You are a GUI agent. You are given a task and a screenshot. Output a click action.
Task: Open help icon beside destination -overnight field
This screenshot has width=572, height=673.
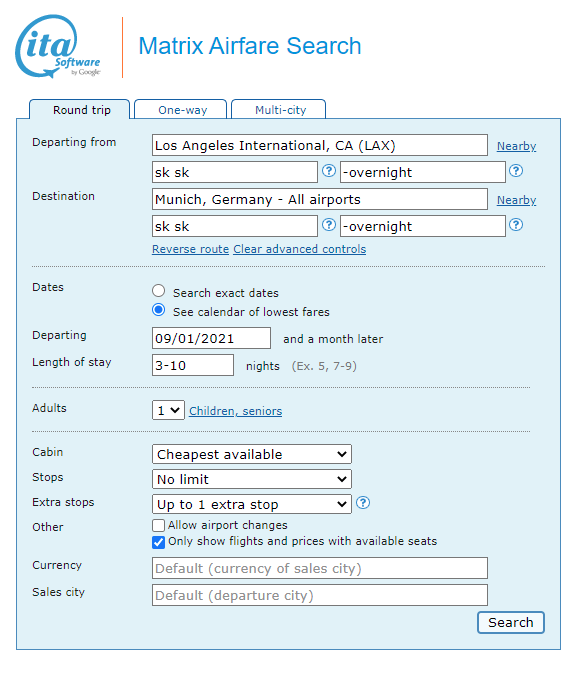coord(516,225)
